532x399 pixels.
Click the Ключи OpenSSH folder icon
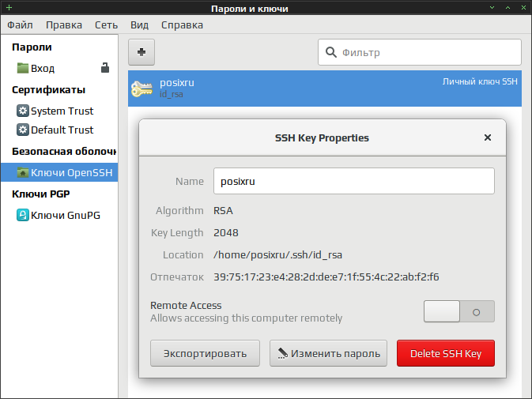[x=23, y=172]
